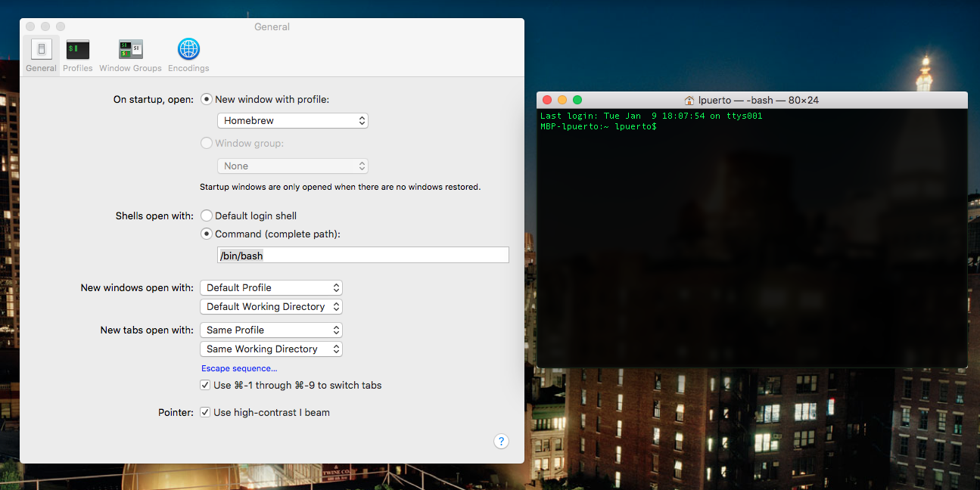Open the Profiles preferences icon
Screen dimensions: 980x490
coord(78,50)
